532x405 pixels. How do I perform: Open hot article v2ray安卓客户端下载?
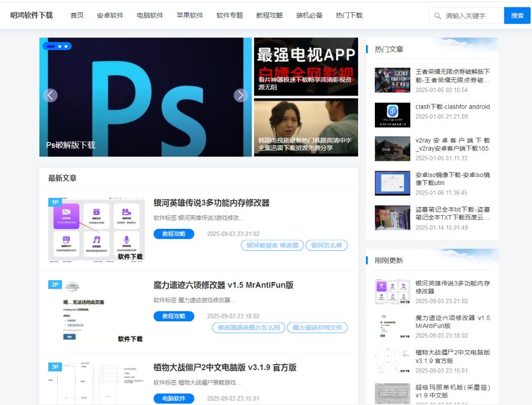click(453, 144)
